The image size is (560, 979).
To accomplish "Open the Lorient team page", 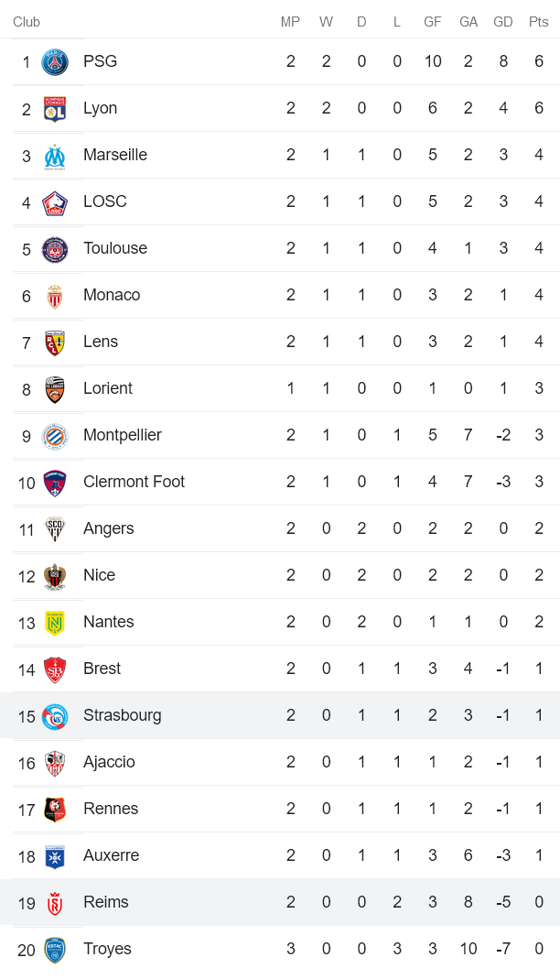I will click(x=108, y=388).
